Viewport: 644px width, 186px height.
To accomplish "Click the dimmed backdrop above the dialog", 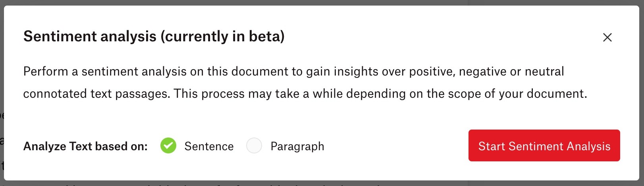I will click(x=322, y=2).
